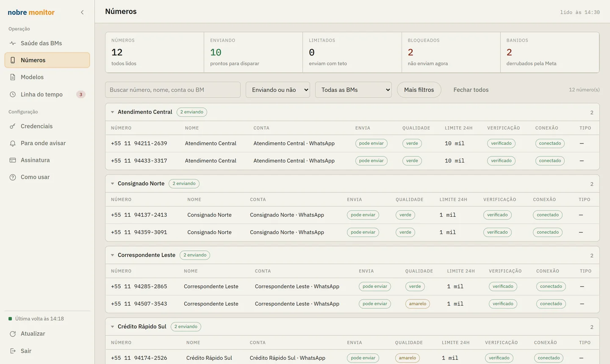Click the Números phone icon
610x364 pixels.
point(13,60)
